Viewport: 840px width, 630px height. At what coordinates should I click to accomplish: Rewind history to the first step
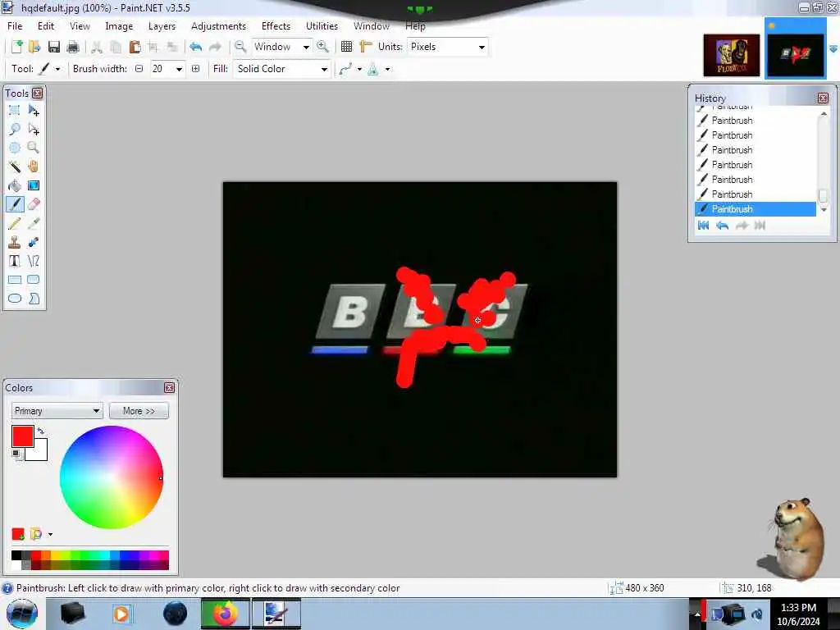(703, 226)
